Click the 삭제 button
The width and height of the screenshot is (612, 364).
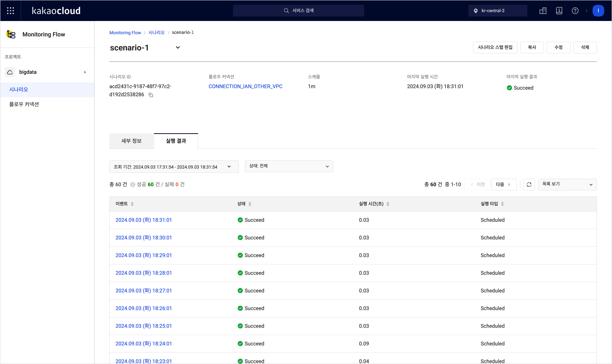click(x=585, y=47)
